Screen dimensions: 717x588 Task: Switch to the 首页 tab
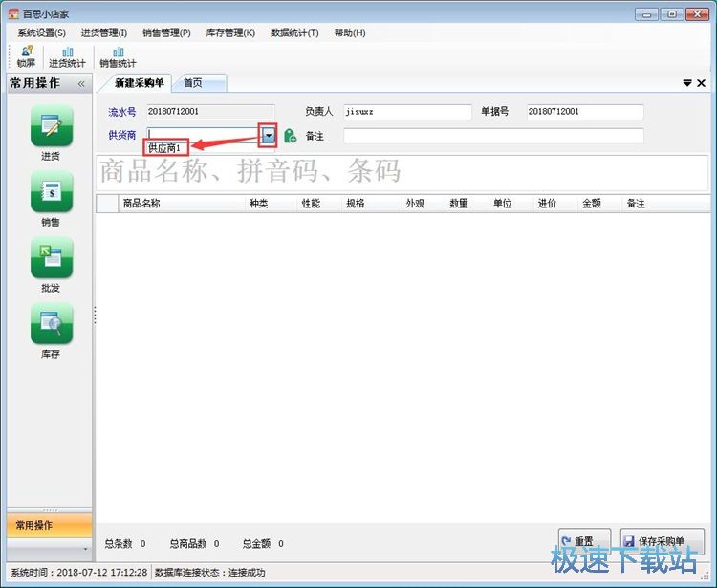[x=201, y=83]
